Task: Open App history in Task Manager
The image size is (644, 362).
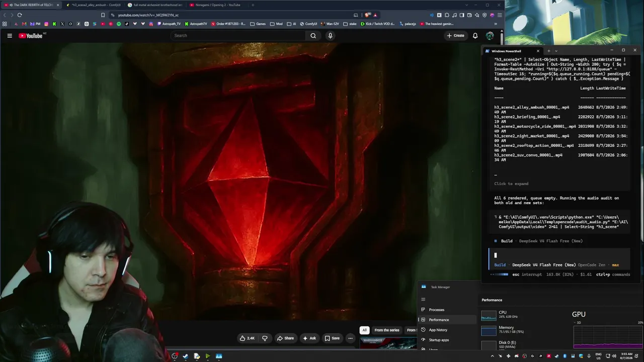Action: [448, 330]
